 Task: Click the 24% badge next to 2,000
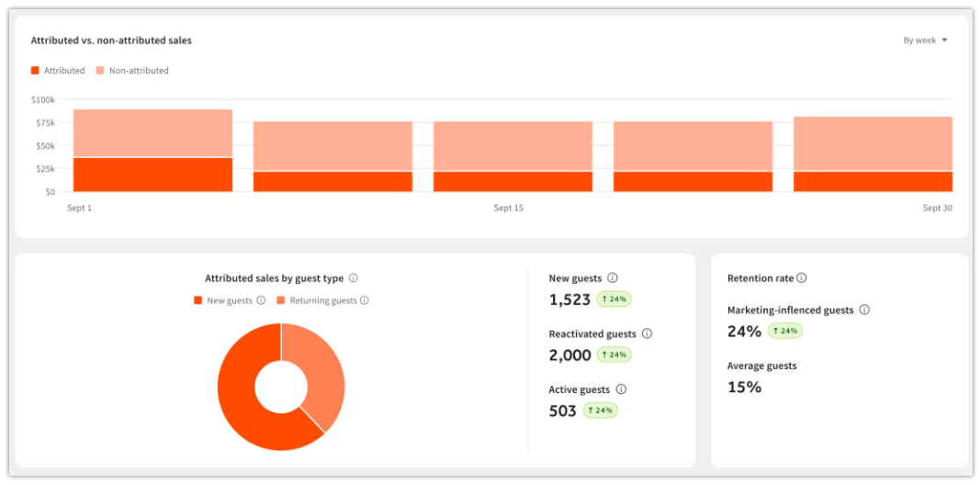pyautogui.click(x=614, y=355)
